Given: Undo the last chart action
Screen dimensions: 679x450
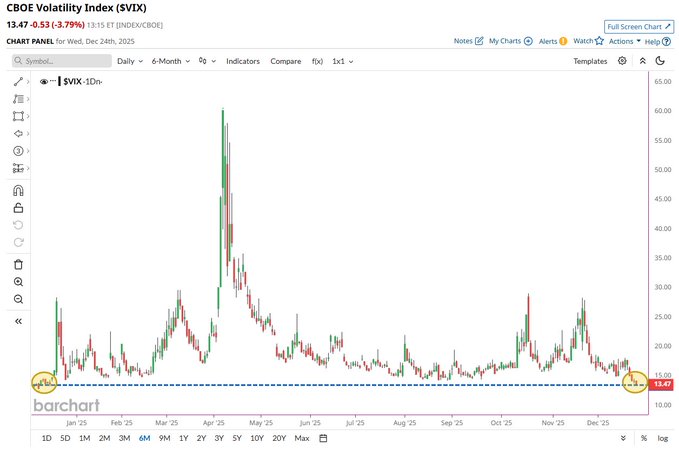Looking at the screenshot, I should 18,225.
